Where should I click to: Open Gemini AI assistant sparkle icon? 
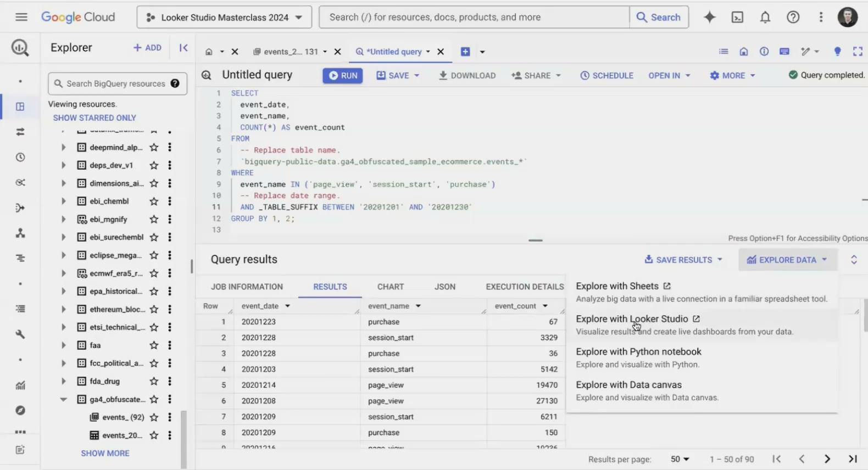710,17
